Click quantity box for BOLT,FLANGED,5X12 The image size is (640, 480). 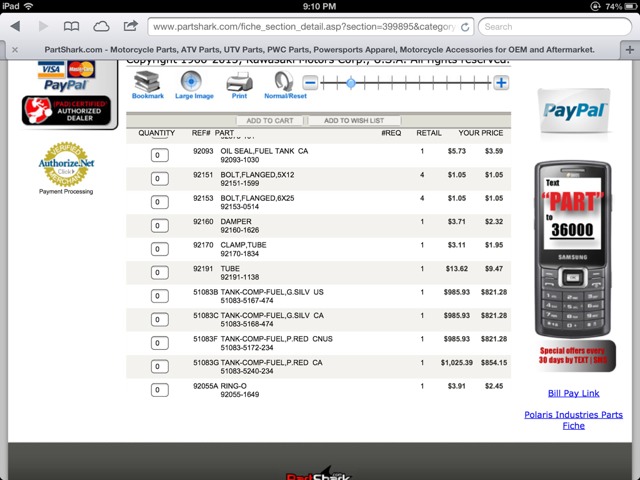[160, 179]
